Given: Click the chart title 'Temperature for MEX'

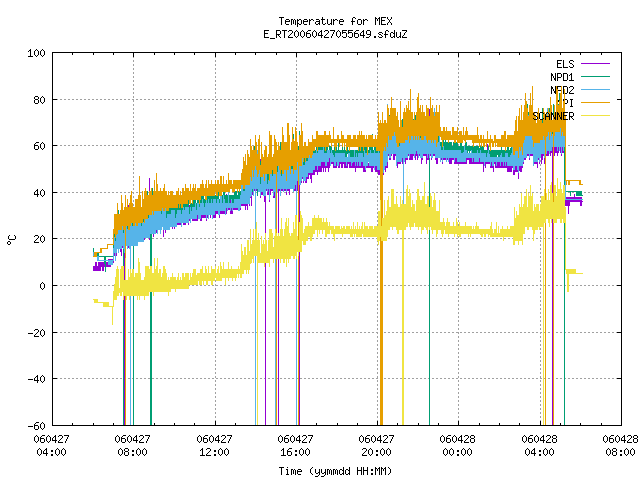Looking at the screenshot, I should [335, 21].
